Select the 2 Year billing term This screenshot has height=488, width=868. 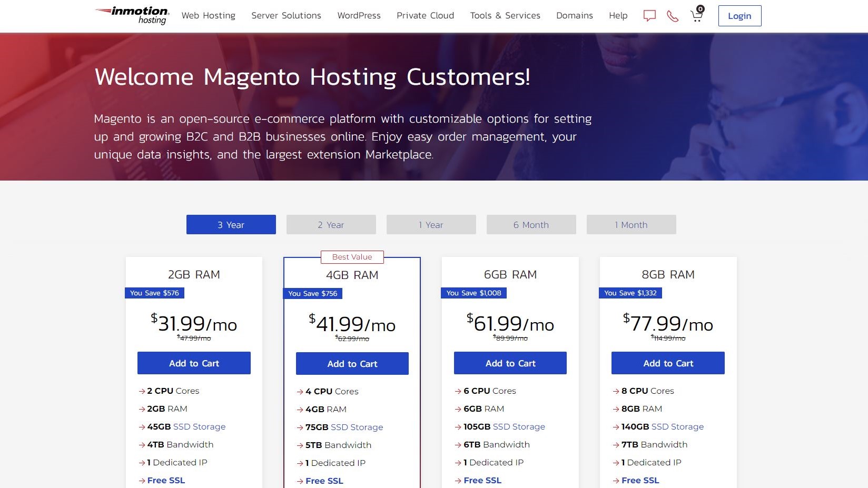click(x=331, y=224)
